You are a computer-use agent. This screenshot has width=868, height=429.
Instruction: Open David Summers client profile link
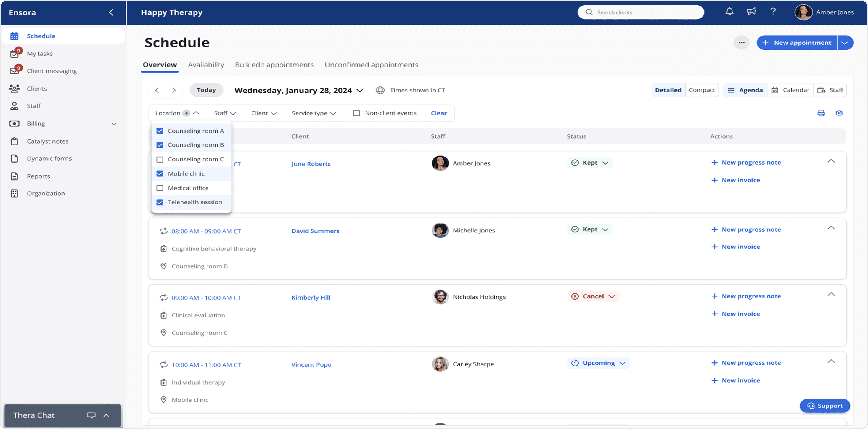pyautogui.click(x=315, y=231)
